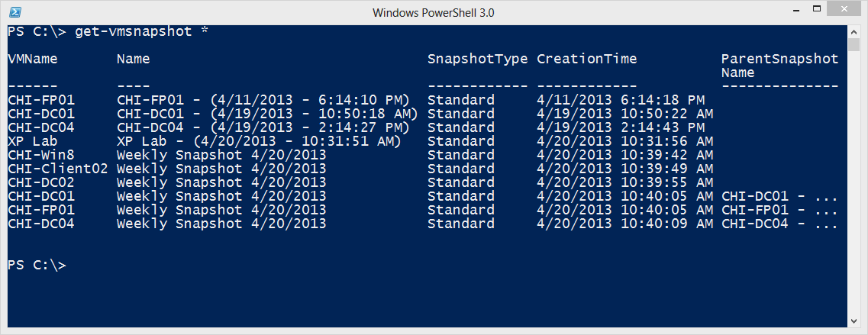Click creation time 4/19/2013 10:50:22 AM
The width and height of the screenshot is (868, 335).
point(625,114)
